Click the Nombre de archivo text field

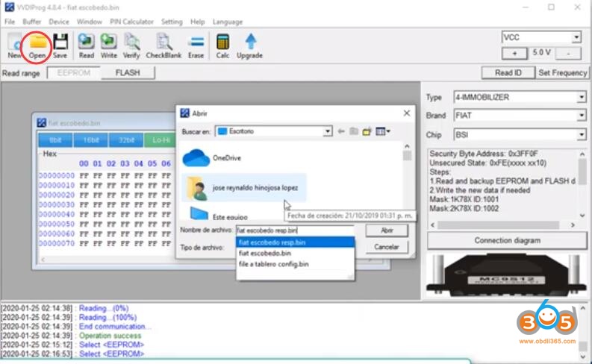[x=295, y=230]
